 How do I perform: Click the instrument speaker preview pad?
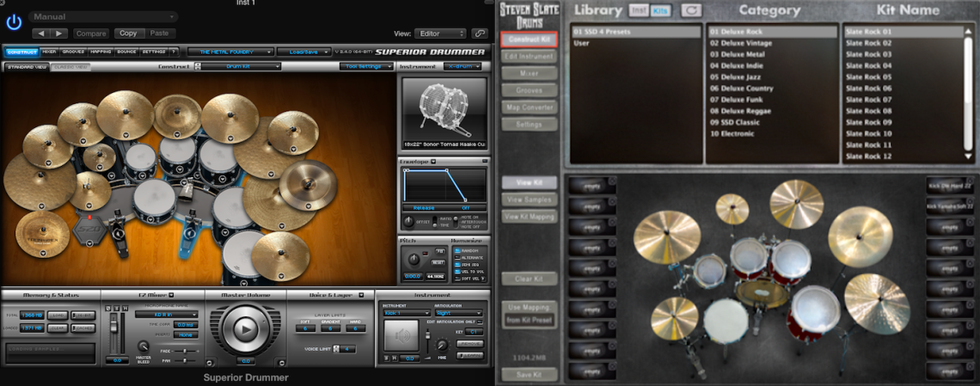401,336
